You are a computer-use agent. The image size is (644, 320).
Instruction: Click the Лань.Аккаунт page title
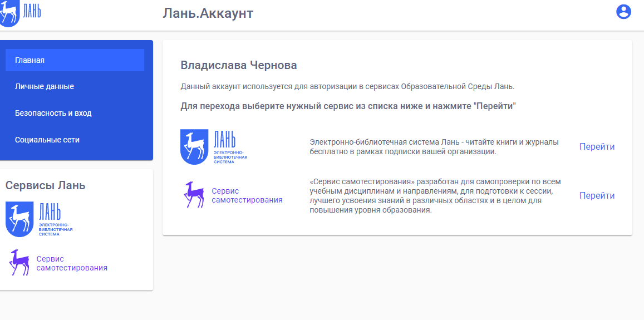[x=208, y=13]
